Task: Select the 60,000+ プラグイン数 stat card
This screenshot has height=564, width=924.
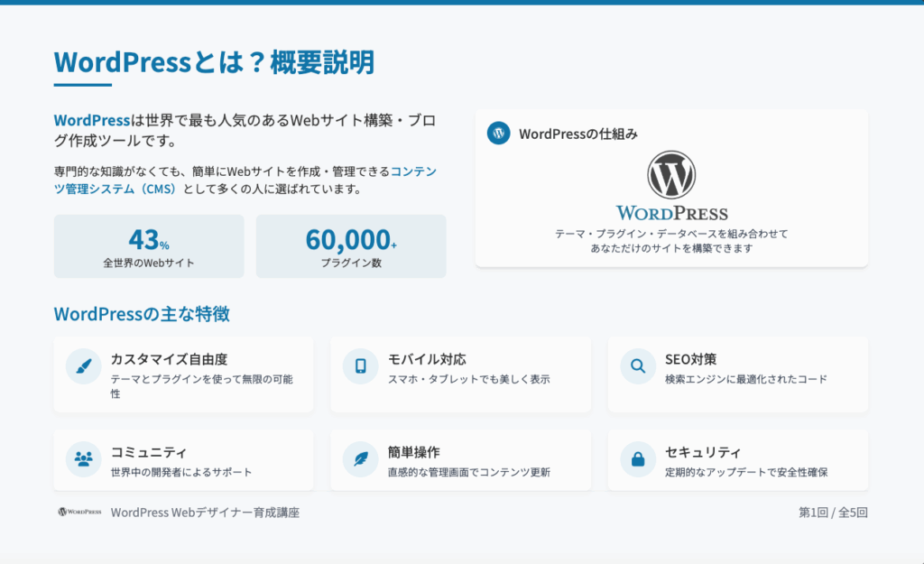Action: pyautogui.click(x=351, y=246)
